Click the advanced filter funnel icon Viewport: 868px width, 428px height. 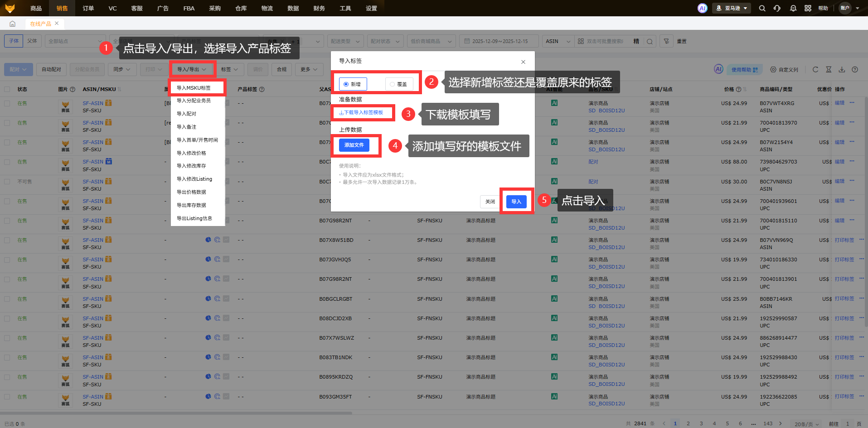[666, 41]
